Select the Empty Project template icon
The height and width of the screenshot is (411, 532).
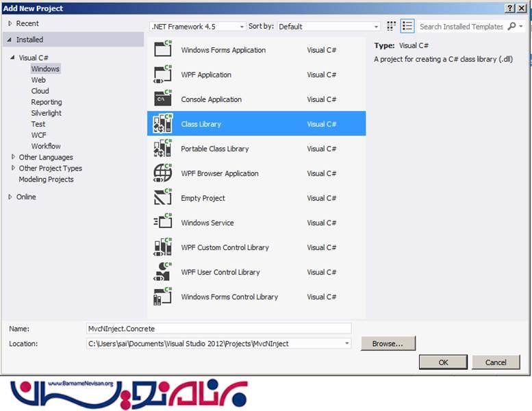(162, 198)
